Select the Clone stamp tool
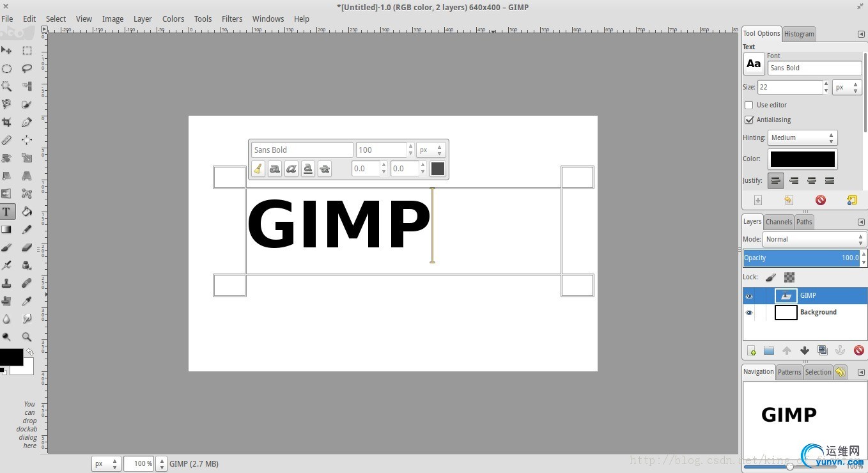Screen dimensions: 868x473 [6, 283]
